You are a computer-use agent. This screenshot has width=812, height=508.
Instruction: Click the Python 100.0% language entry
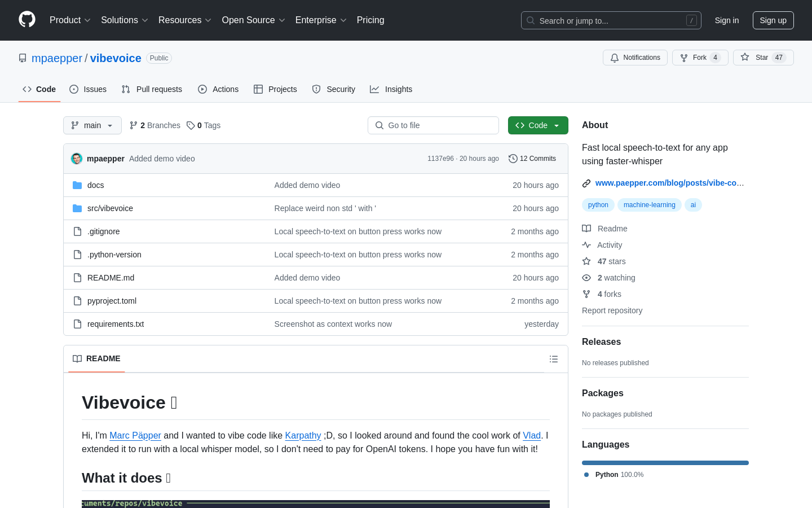pyautogui.click(x=614, y=475)
